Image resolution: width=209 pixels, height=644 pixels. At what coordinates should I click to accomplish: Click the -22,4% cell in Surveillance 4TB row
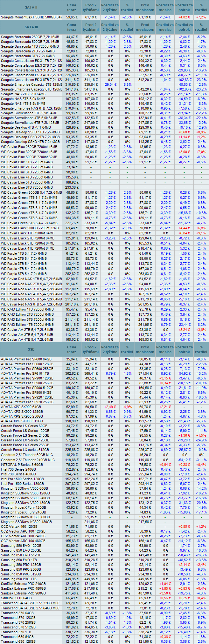point(201,118)
